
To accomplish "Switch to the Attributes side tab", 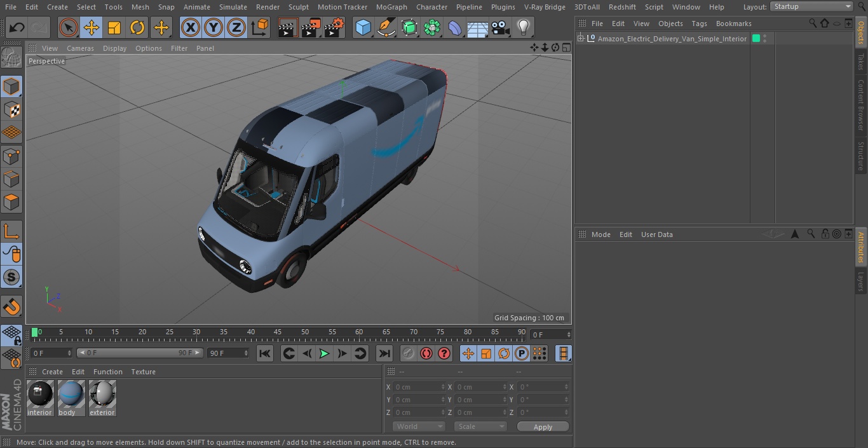I will click(x=861, y=247).
